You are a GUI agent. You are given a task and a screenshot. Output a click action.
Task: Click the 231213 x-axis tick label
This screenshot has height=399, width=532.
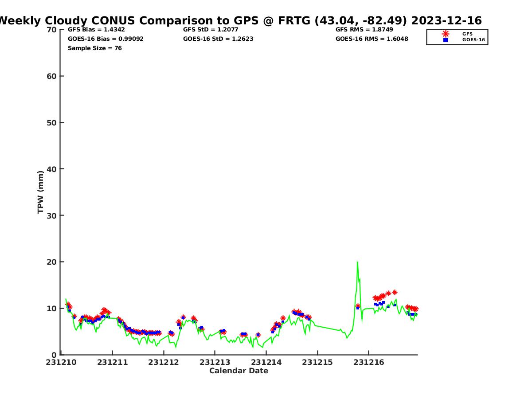(215, 363)
